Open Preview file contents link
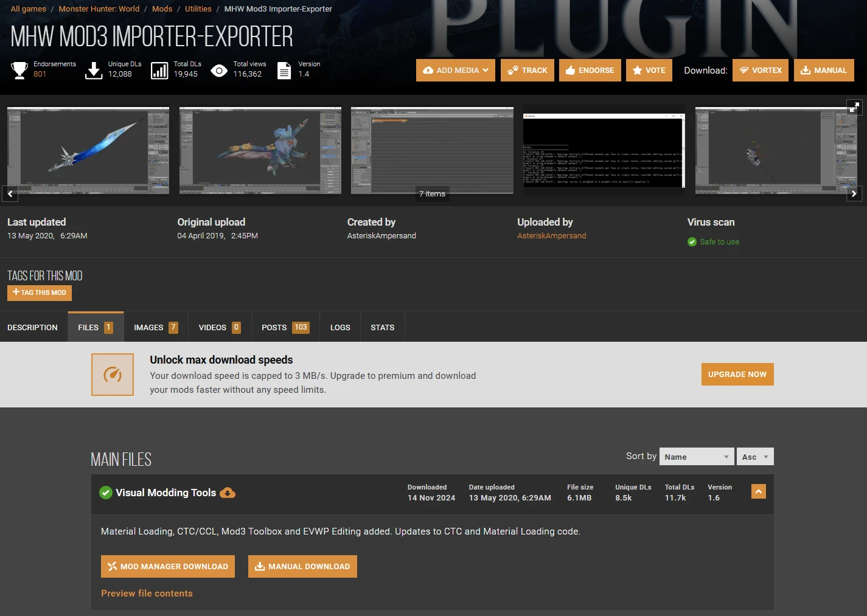This screenshot has width=867, height=616. (x=147, y=594)
